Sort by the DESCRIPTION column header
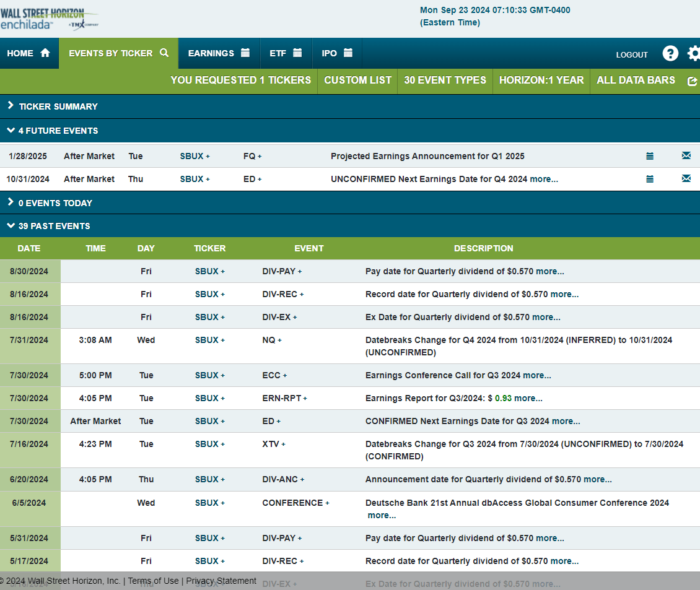 pos(483,249)
